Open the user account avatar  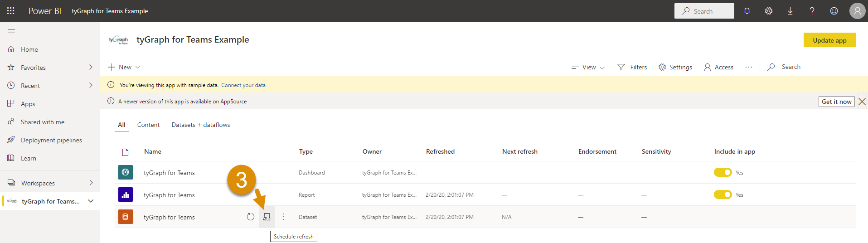tap(857, 11)
